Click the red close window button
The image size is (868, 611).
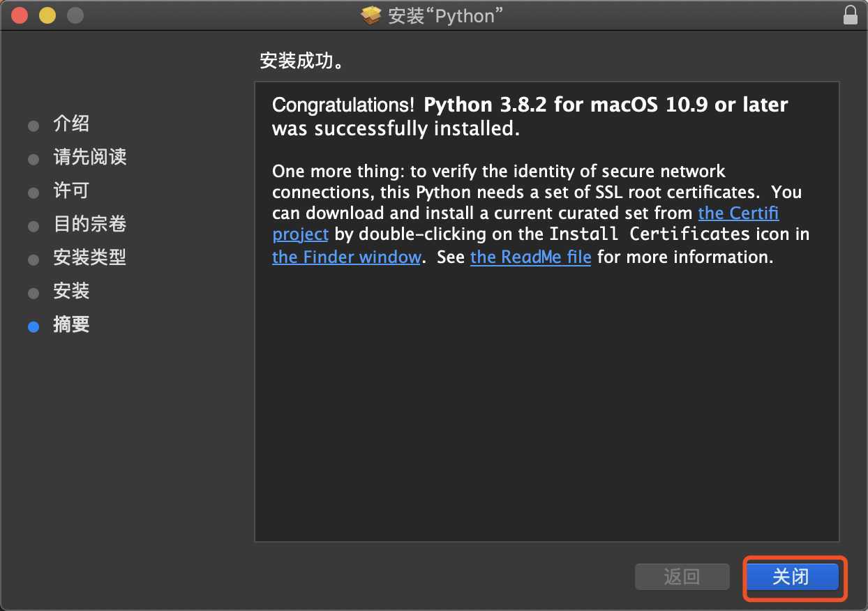point(20,15)
